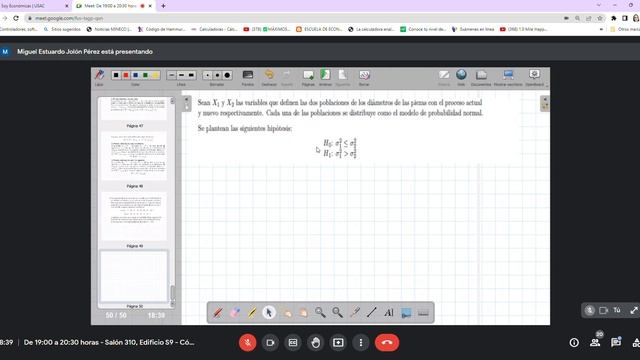Raise hand in the meeting

click(316, 342)
